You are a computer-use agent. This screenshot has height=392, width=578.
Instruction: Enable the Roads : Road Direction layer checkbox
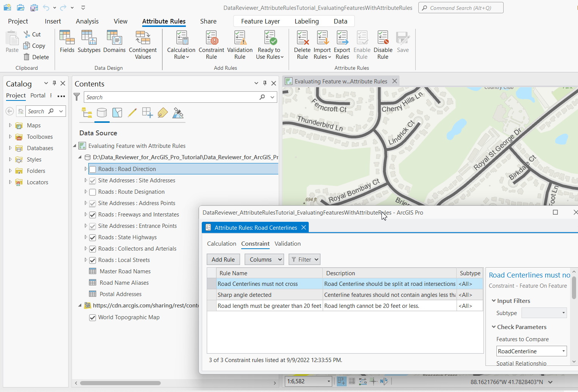tap(93, 169)
